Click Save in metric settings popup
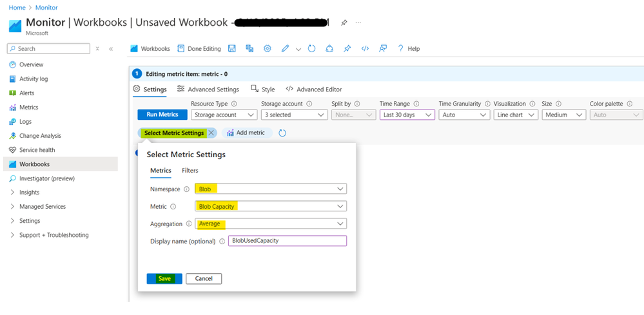This screenshot has width=644, height=315. pos(164,279)
